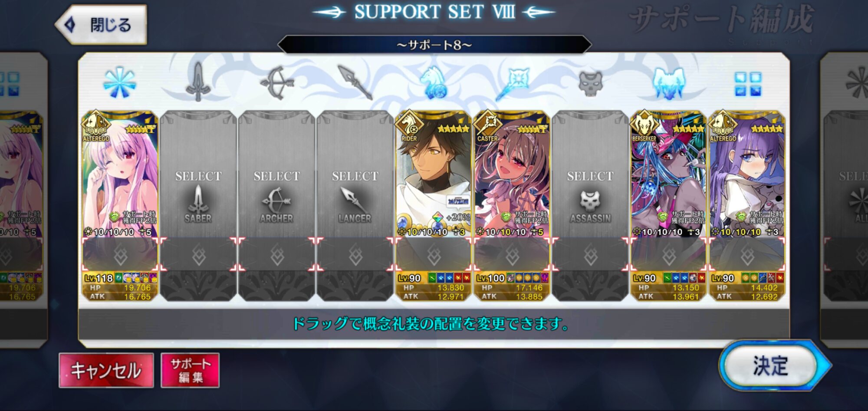Click the Berserker card's craft essence slot

pos(669,255)
